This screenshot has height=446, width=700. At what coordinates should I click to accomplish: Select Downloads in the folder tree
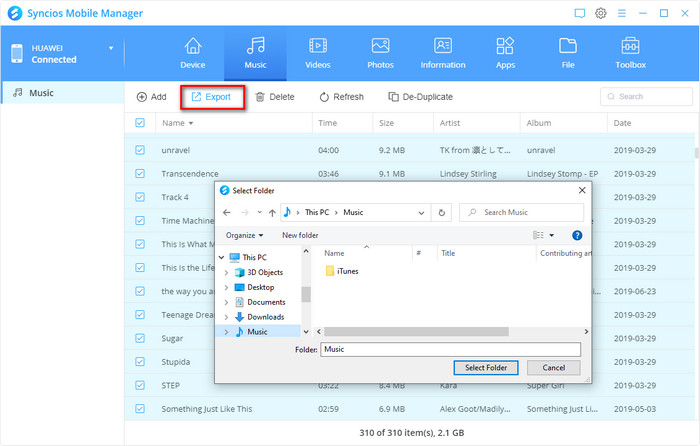coord(266,317)
